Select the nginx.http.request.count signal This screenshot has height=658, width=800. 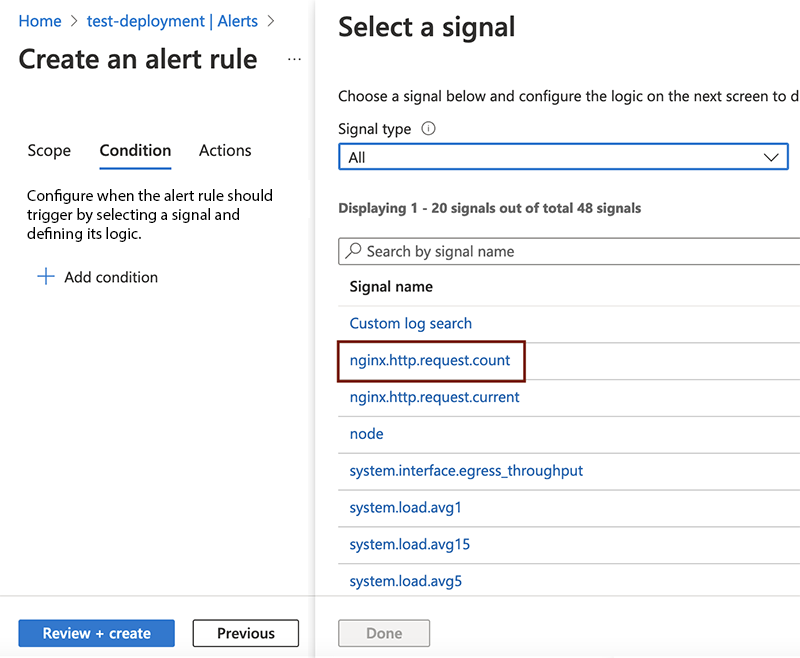[430, 360]
